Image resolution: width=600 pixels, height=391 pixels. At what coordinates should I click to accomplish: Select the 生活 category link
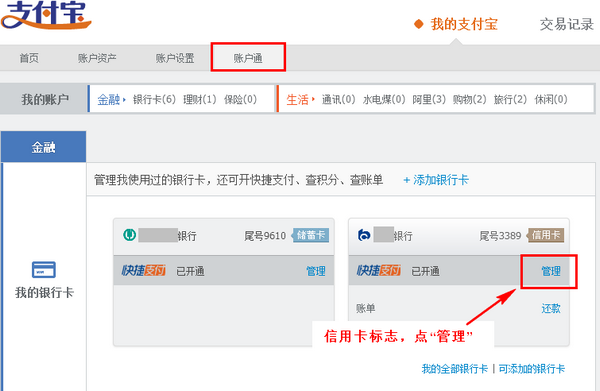(298, 100)
